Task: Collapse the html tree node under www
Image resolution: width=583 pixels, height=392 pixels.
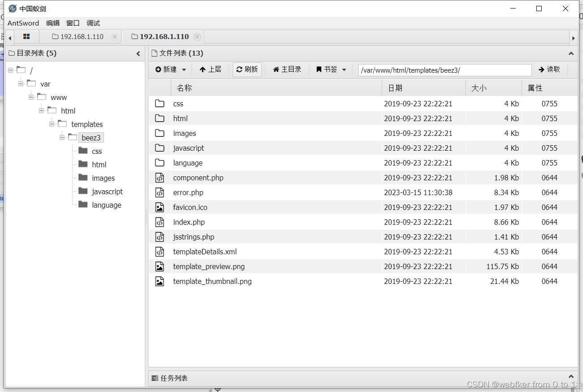Action: (x=41, y=110)
